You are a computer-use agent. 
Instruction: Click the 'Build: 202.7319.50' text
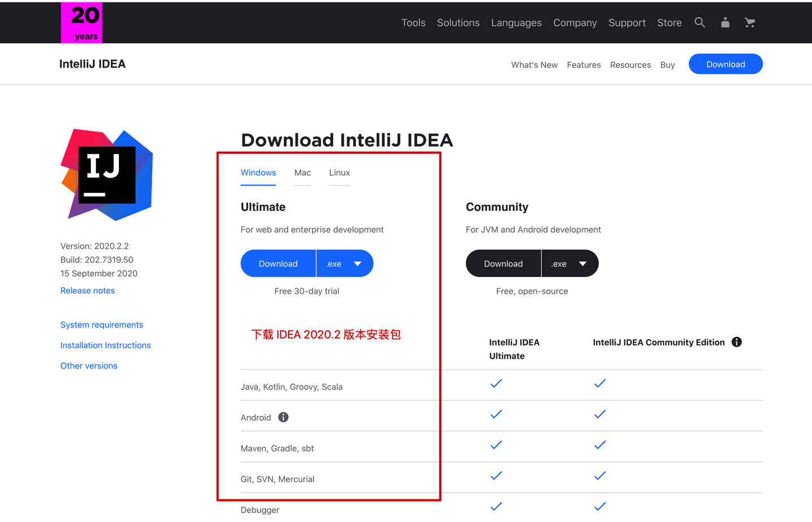coord(97,260)
